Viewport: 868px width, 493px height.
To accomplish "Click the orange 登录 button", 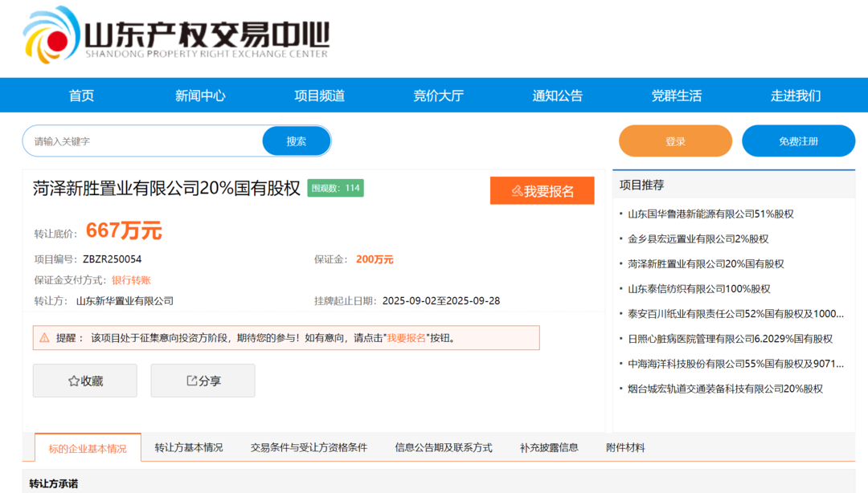I will pos(675,141).
